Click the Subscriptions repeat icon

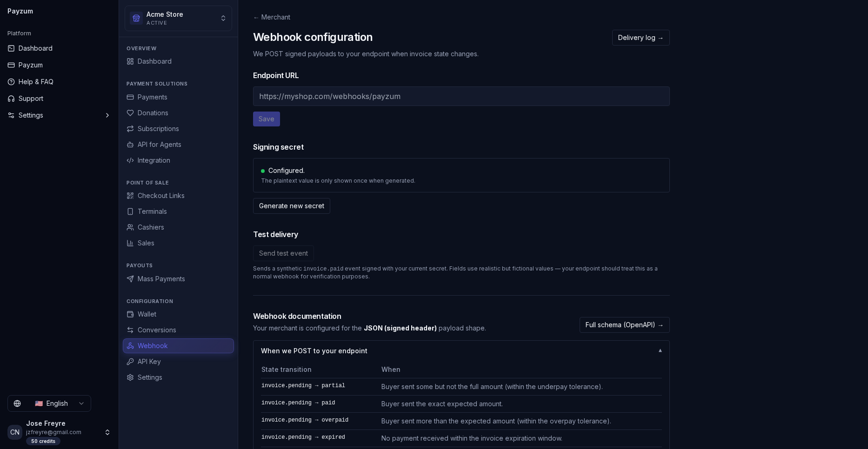(130, 129)
